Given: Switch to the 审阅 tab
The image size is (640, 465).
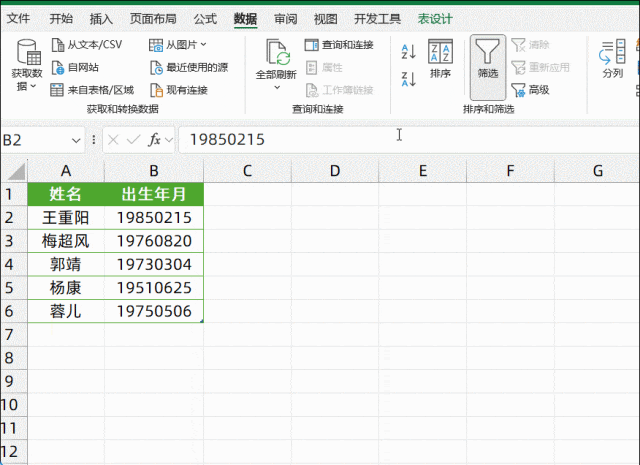Looking at the screenshot, I should pyautogui.click(x=285, y=18).
